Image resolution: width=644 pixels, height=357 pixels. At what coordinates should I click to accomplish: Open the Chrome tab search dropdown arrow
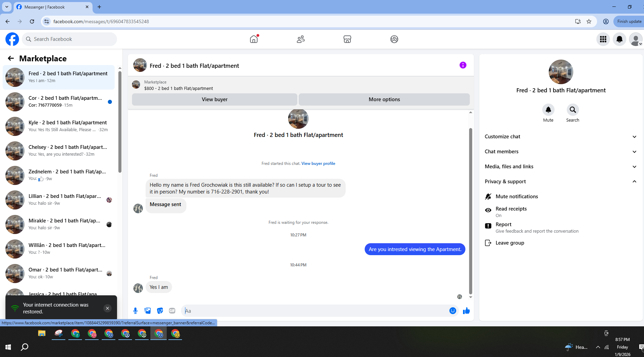pos(6,7)
